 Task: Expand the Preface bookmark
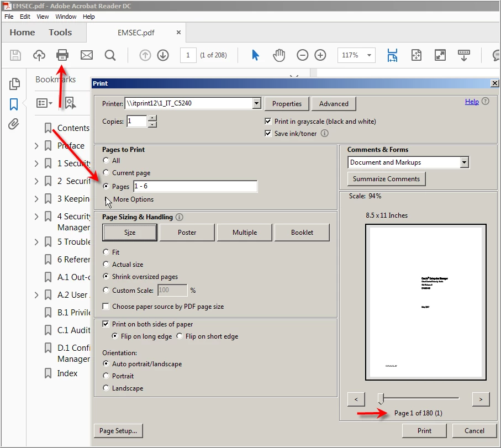(x=36, y=146)
